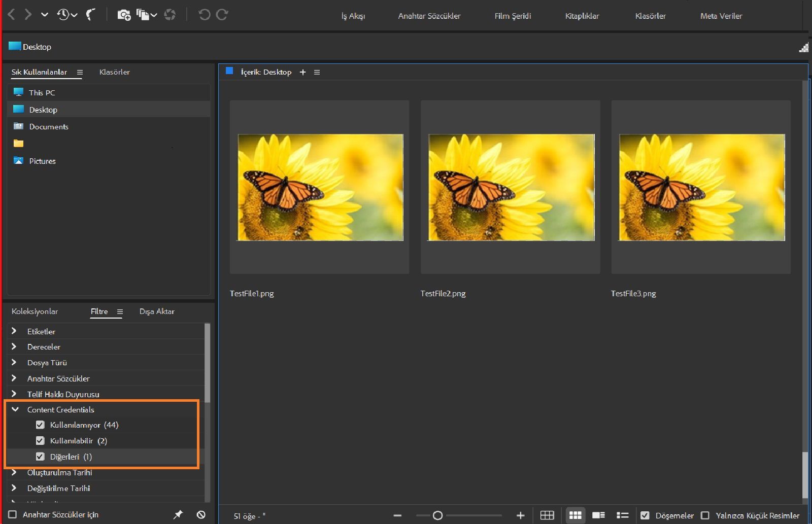Click the thumbnail size slider handle
812x524 pixels.
(437, 515)
